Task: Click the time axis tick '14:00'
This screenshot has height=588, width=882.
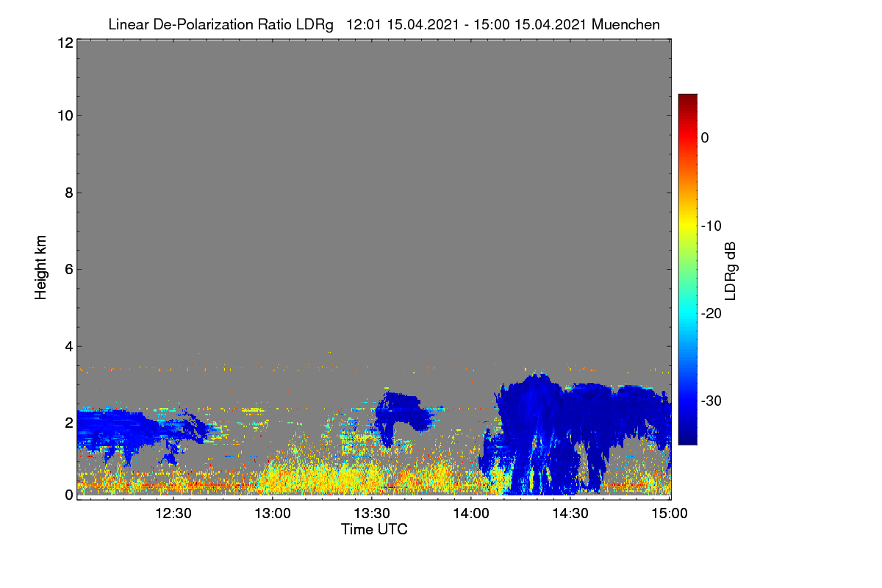Action: [471, 514]
